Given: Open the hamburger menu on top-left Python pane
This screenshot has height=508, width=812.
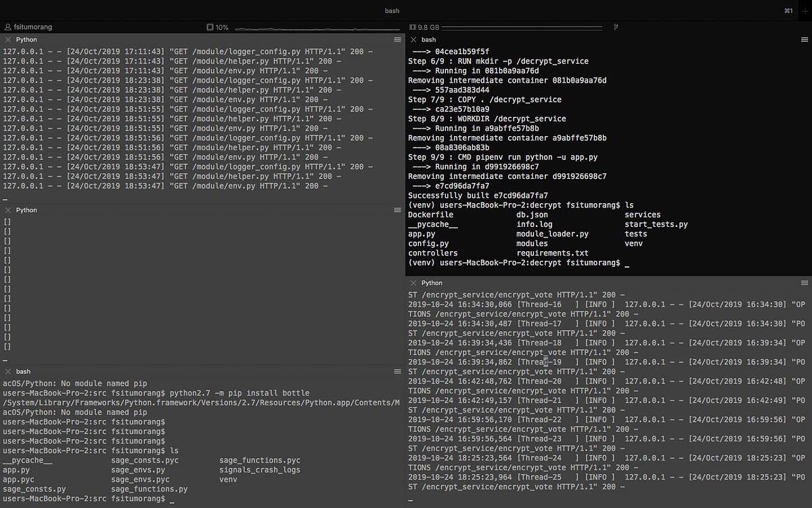Looking at the screenshot, I should 397,39.
